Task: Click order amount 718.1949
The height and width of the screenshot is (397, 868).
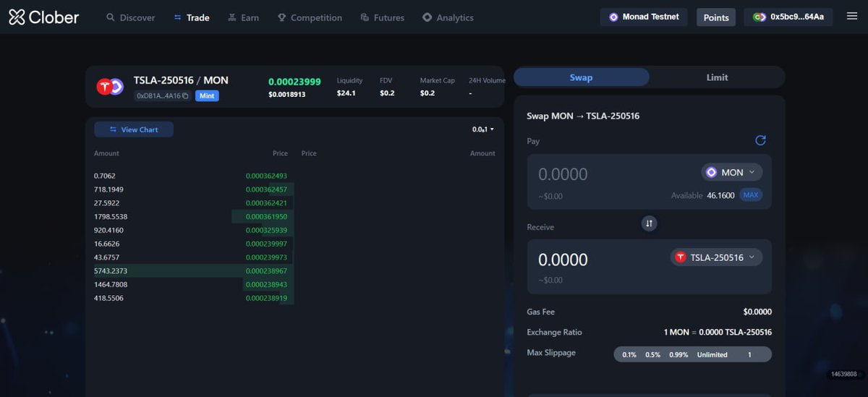Action: (108, 189)
